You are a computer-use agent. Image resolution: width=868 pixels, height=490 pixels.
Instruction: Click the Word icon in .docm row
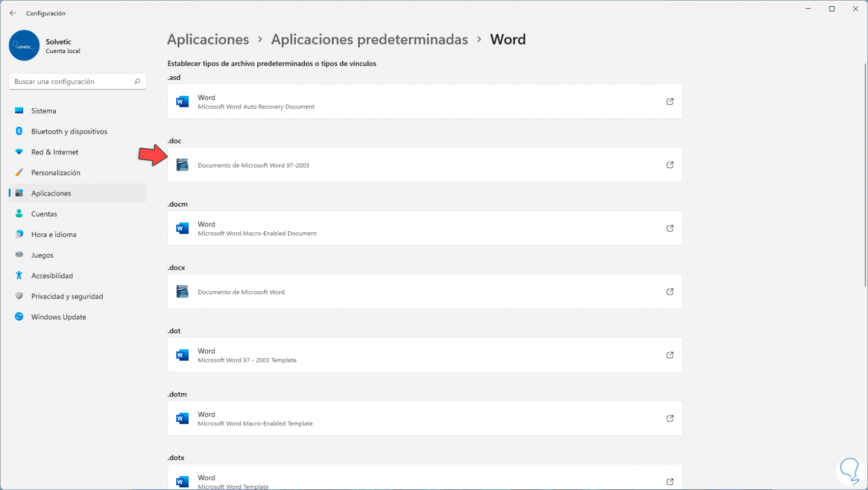pyautogui.click(x=183, y=228)
